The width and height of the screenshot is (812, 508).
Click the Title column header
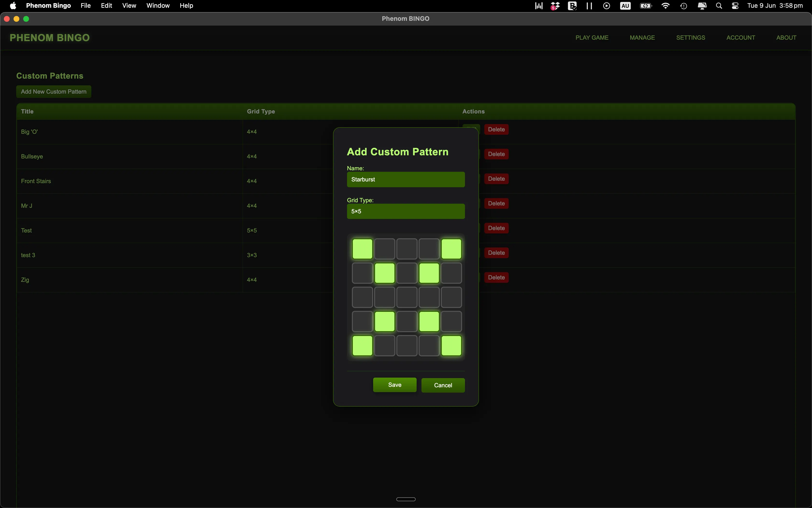click(x=27, y=112)
